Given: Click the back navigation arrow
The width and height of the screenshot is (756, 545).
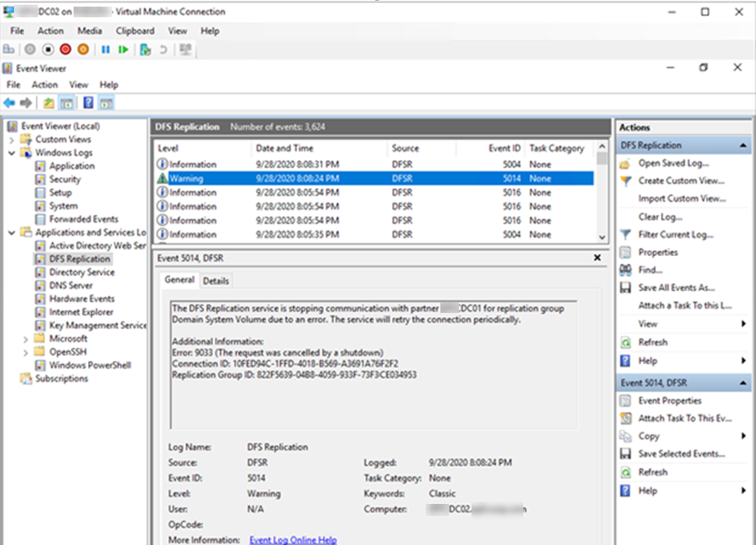Looking at the screenshot, I should 9,103.
